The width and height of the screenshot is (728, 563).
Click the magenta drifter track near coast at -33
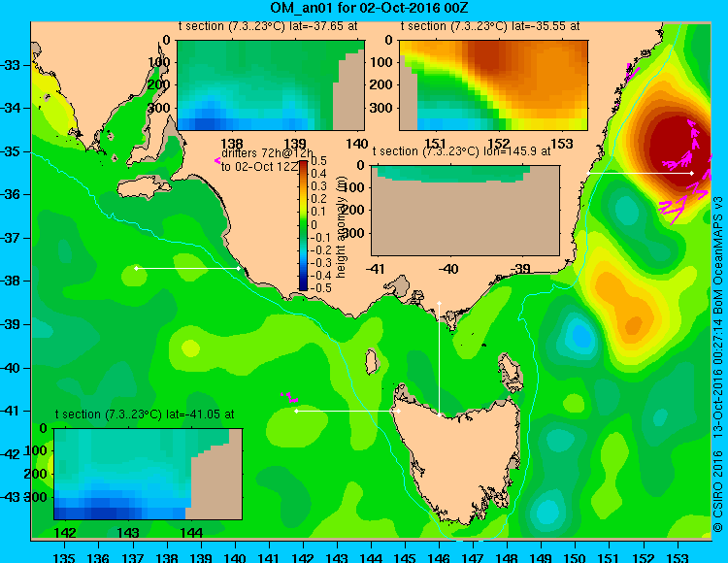(632, 72)
